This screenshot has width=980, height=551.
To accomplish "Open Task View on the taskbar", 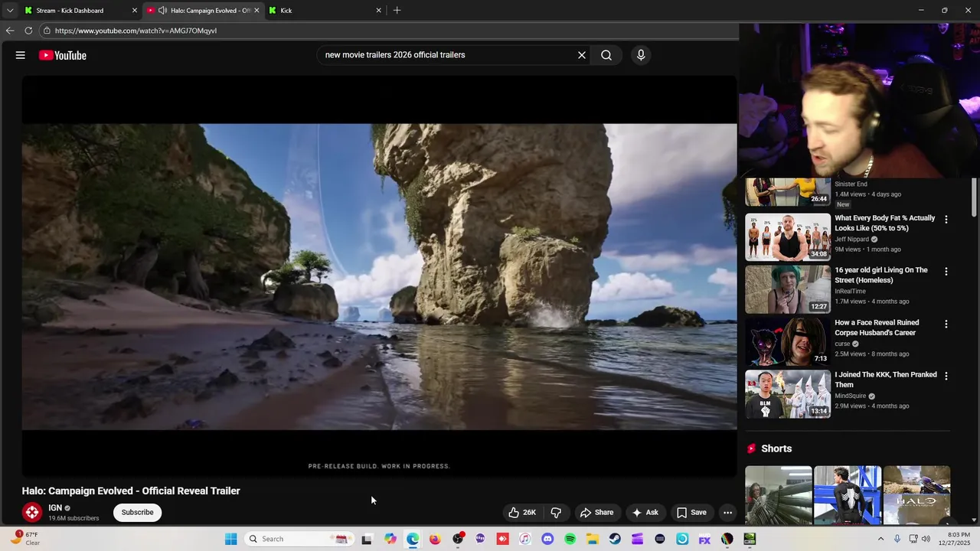I will click(x=367, y=539).
